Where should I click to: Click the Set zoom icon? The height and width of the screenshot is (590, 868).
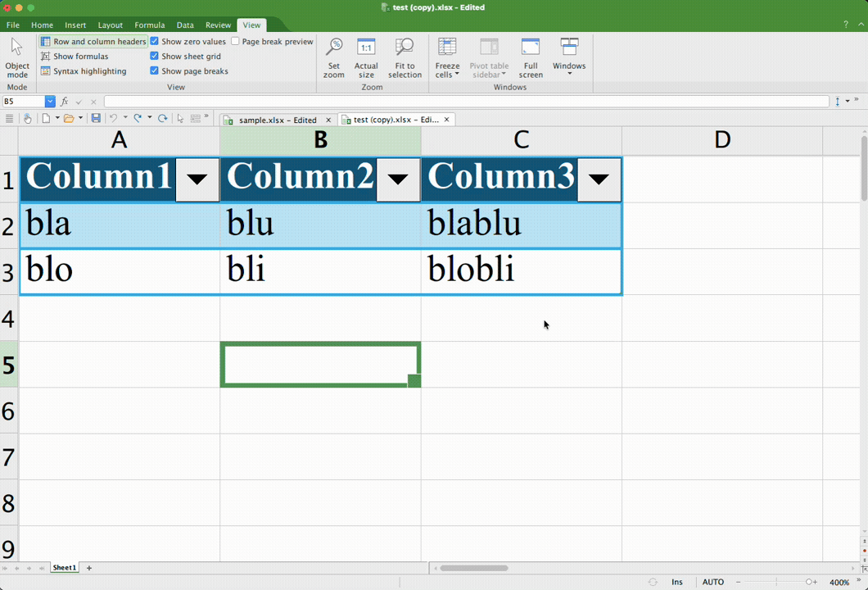(334, 57)
